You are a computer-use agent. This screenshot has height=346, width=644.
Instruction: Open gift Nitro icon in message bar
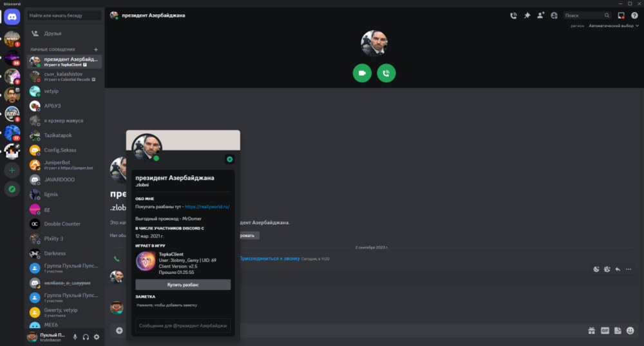tap(591, 331)
